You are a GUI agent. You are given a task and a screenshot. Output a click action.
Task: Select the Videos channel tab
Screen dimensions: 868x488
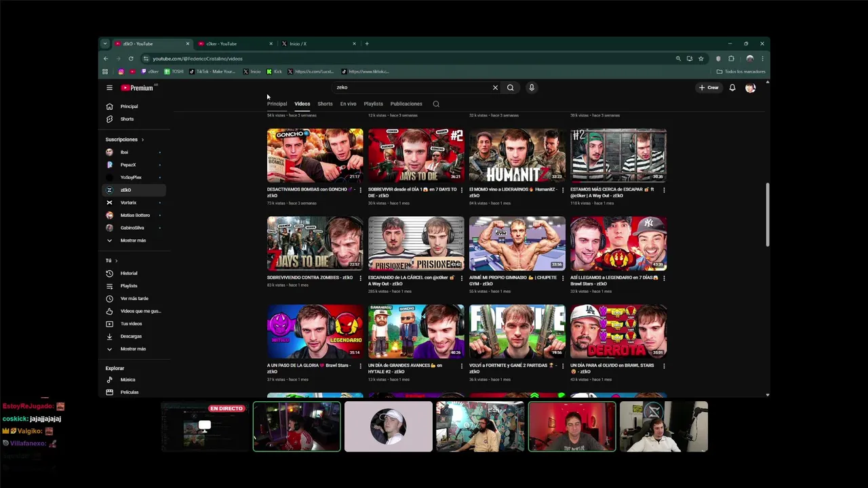pyautogui.click(x=302, y=104)
